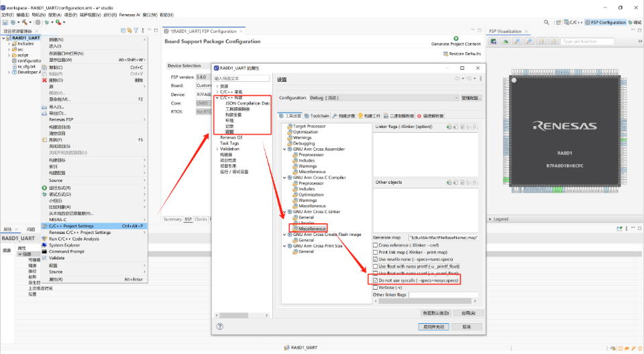Viewport: 644px width, 354px height.
Task: Click the Renesas chip package image
Action: click(565, 131)
